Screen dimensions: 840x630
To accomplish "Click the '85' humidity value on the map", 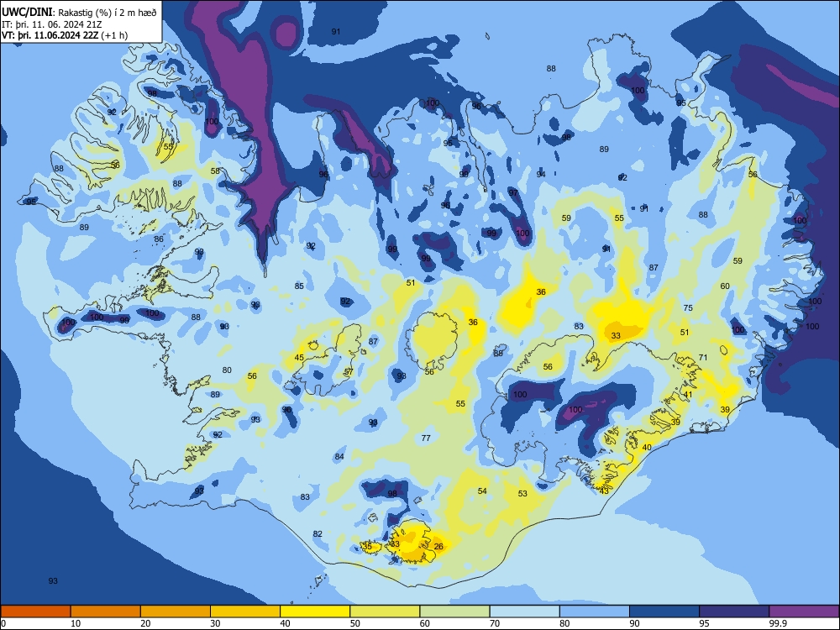I will pyautogui.click(x=299, y=286).
